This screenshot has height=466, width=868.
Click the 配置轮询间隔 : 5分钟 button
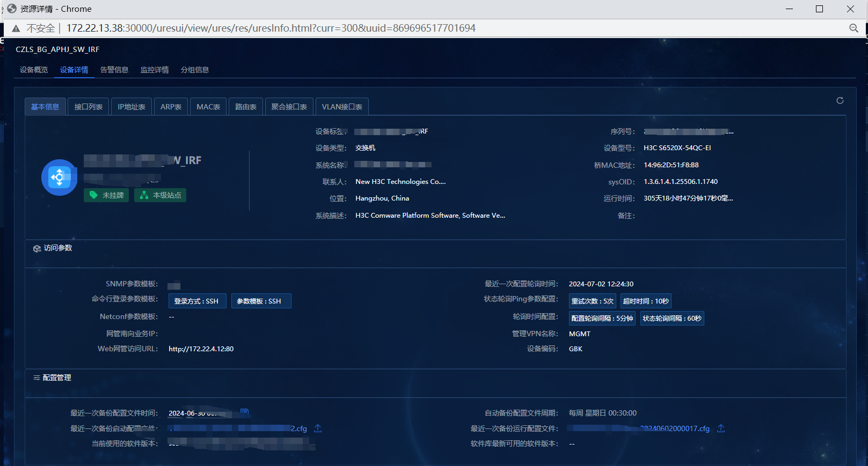602,318
